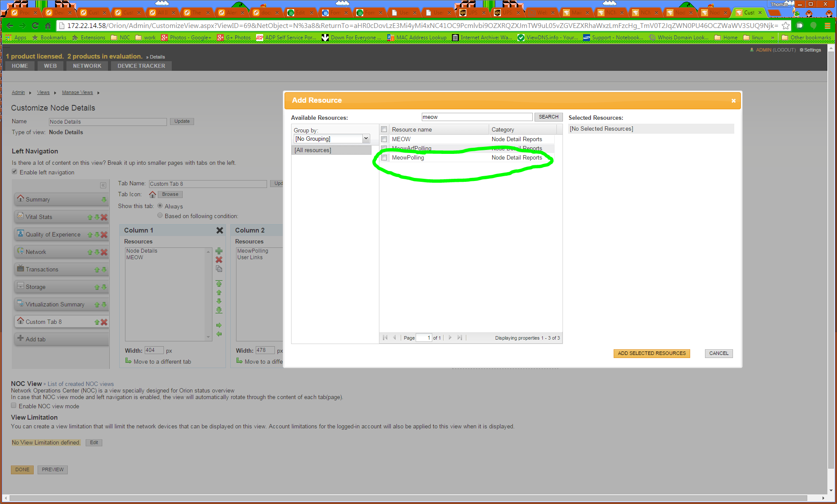Move resource to the left column
The width and height of the screenshot is (837, 504).
tap(219, 334)
